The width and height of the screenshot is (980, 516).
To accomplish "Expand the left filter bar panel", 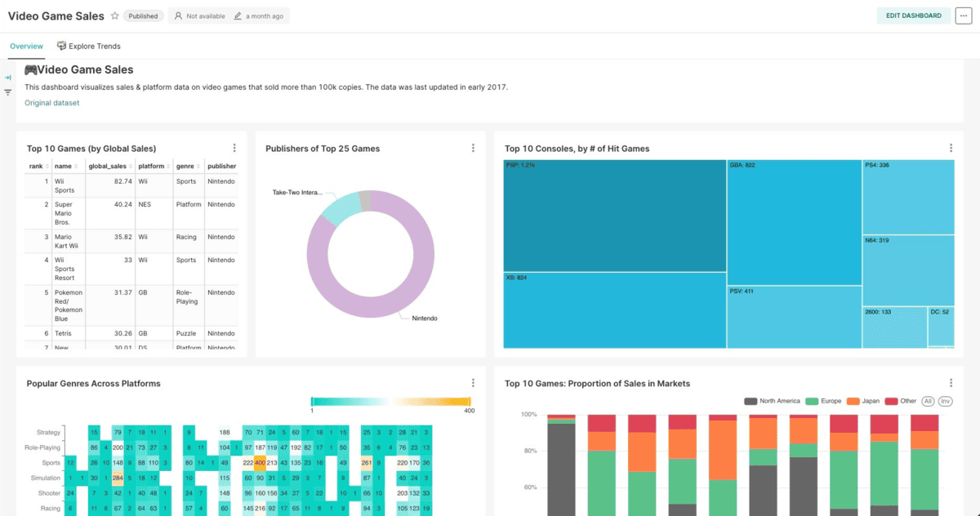I will [x=8, y=78].
